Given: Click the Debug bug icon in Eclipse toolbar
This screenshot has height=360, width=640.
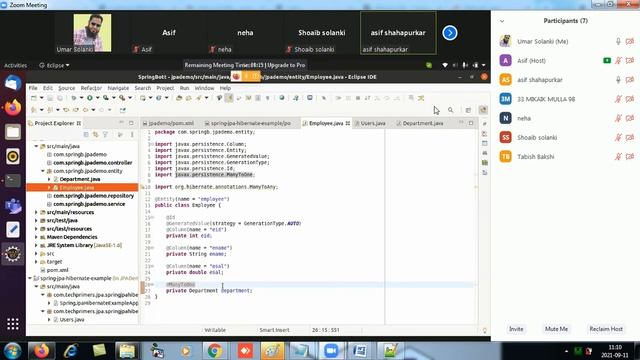Looking at the screenshot, I should (x=74, y=98).
